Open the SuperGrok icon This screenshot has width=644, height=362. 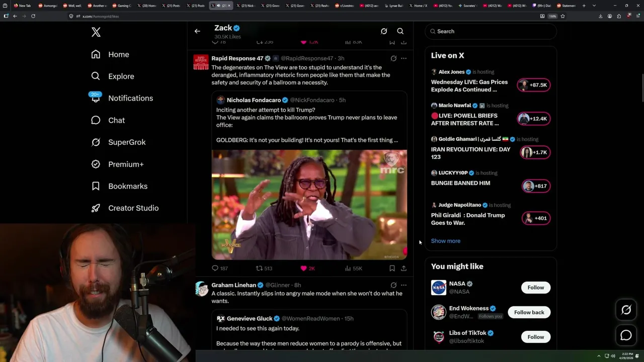click(96, 142)
